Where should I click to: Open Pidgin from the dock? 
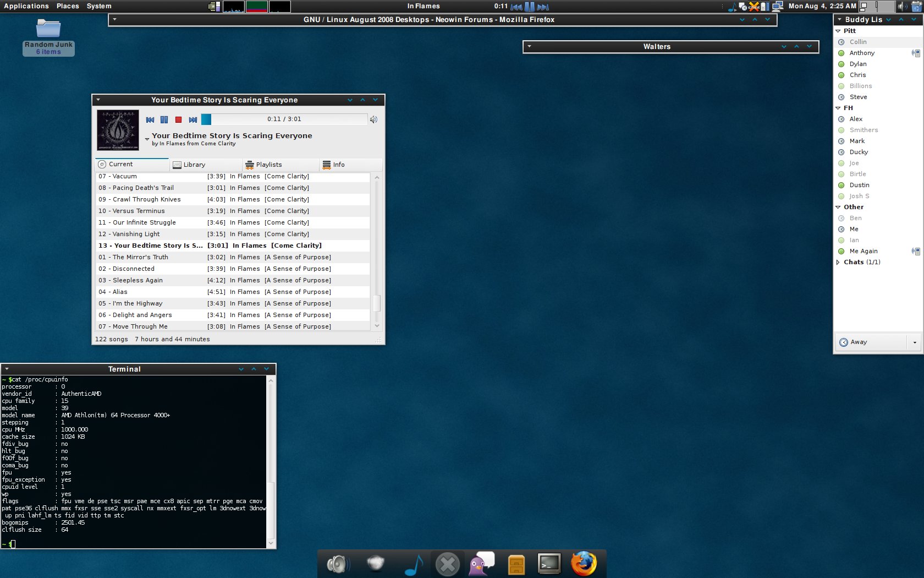coord(481,564)
